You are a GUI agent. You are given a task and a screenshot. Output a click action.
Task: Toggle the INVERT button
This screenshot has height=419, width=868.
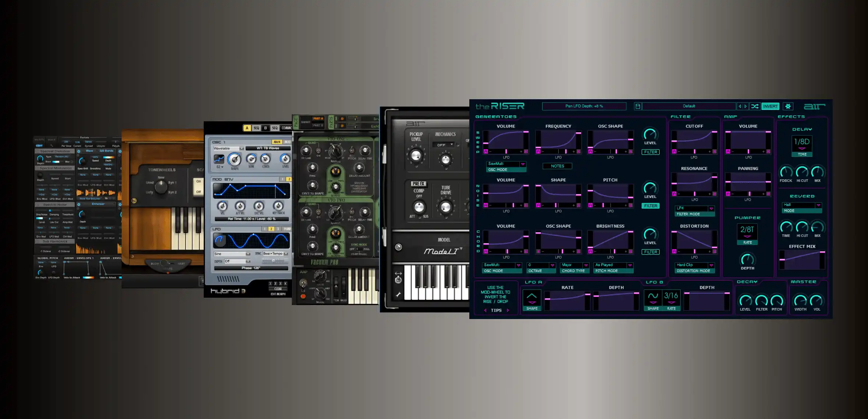coord(770,106)
